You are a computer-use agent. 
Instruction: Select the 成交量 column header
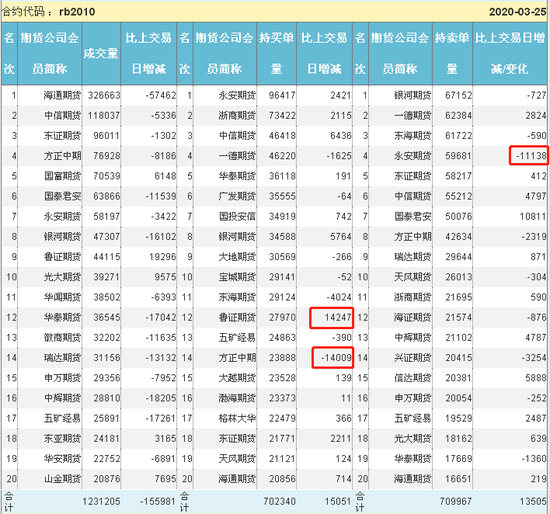[101, 53]
